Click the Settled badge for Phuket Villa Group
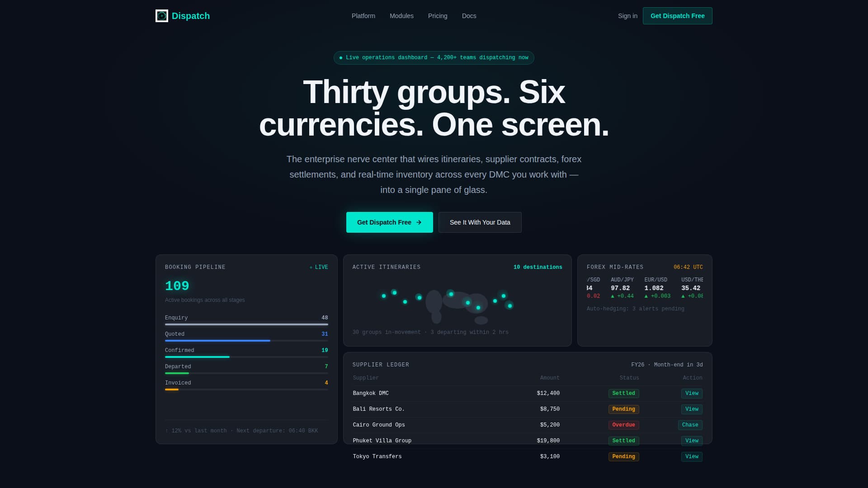 [x=623, y=441]
